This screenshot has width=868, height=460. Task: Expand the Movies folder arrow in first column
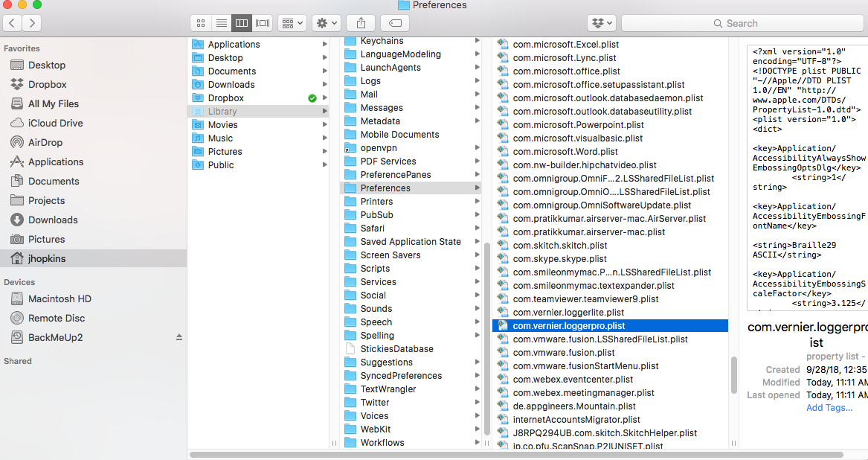[325, 125]
